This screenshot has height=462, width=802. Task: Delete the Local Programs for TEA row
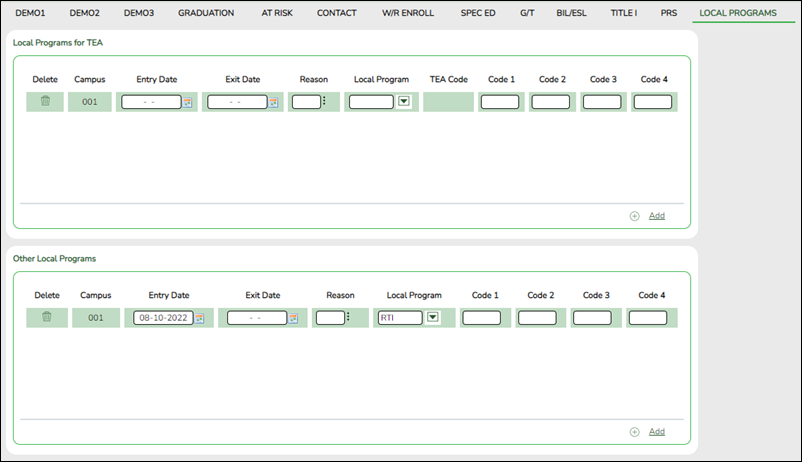tap(45, 101)
